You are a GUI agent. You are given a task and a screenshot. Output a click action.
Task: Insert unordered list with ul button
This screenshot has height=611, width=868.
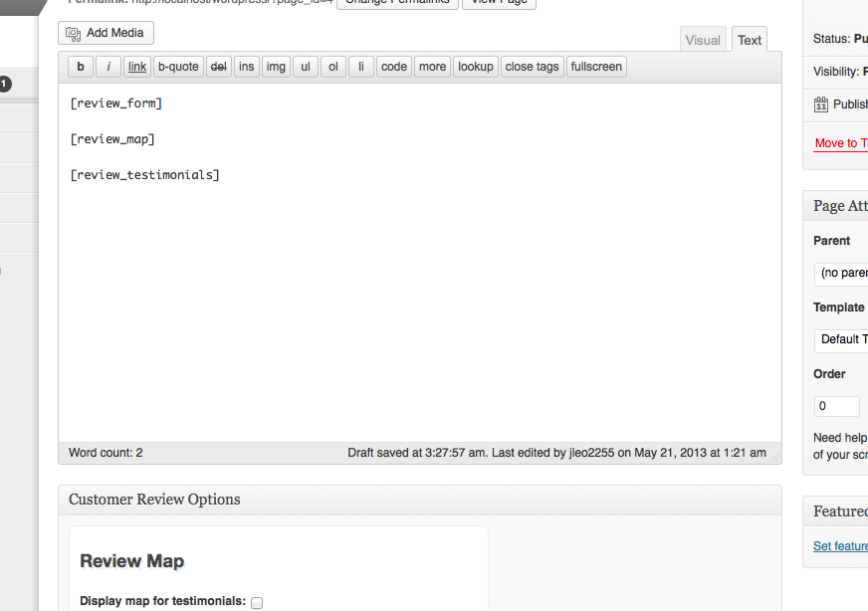pyautogui.click(x=306, y=67)
